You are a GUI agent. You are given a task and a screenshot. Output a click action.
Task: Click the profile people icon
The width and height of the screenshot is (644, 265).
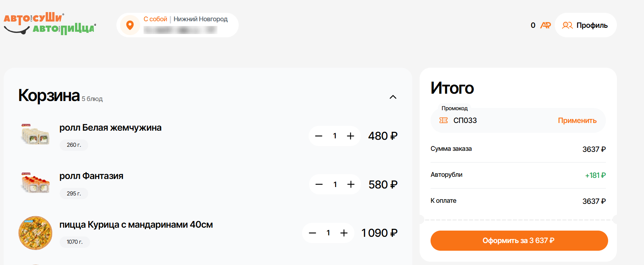pos(567,25)
